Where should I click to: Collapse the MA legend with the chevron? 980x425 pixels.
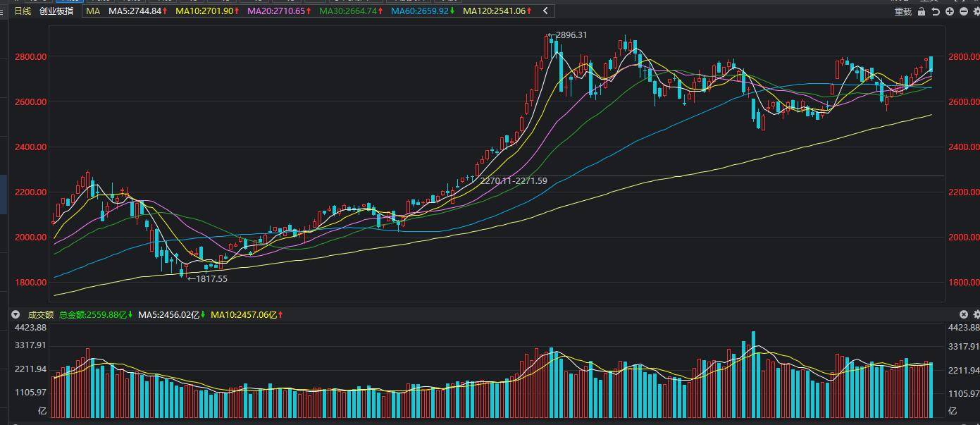[x=545, y=11]
